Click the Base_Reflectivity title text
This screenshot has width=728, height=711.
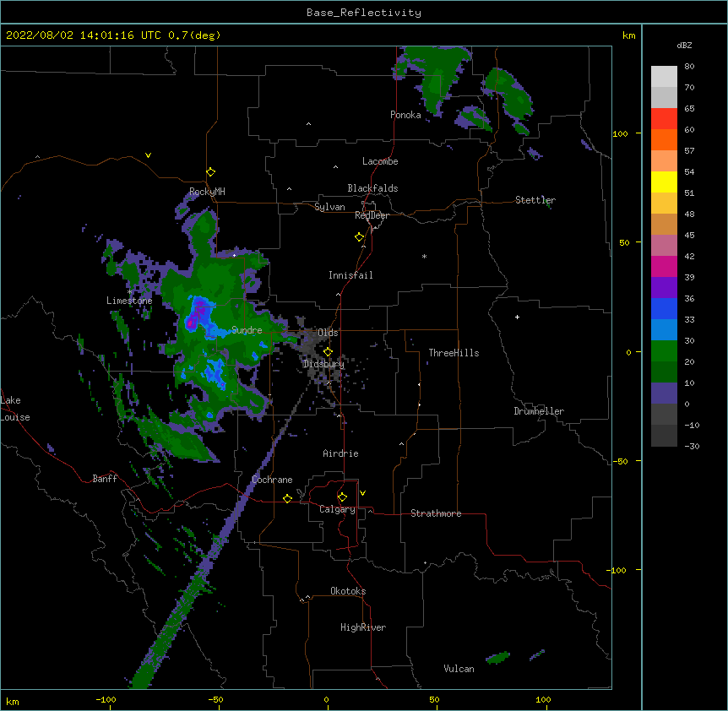(x=364, y=13)
